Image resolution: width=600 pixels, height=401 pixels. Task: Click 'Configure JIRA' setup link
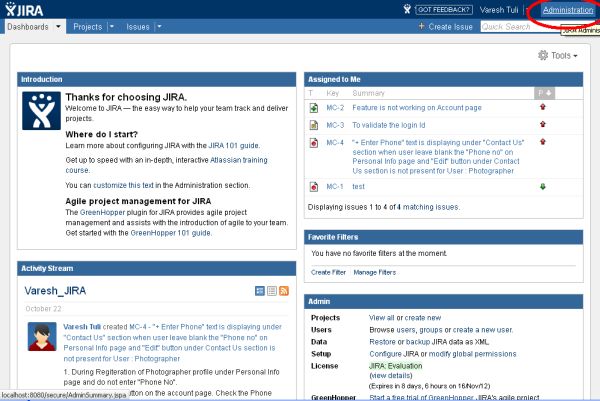(394, 354)
